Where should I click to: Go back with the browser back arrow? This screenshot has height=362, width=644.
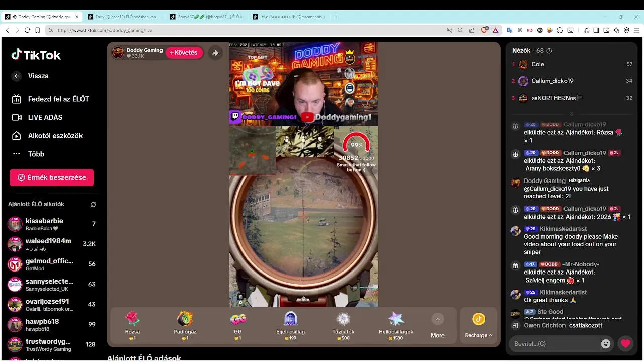pyautogui.click(x=7, y=30)
